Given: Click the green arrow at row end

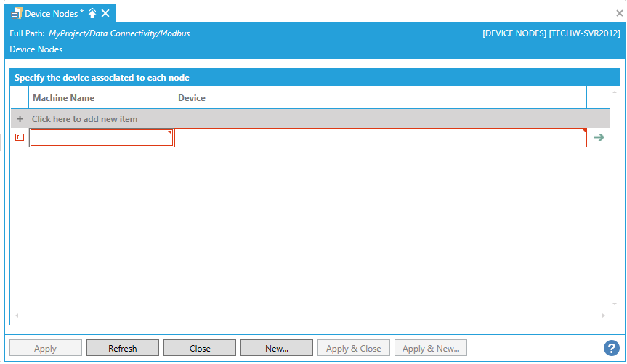Looking at the screenshot, I should (x=599, y=137).
